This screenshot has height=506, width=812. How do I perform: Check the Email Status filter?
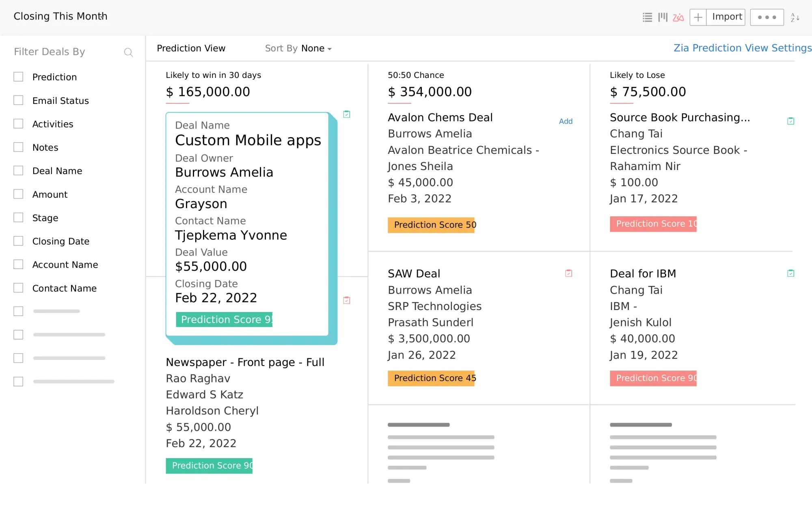click(x=18, y=100)
